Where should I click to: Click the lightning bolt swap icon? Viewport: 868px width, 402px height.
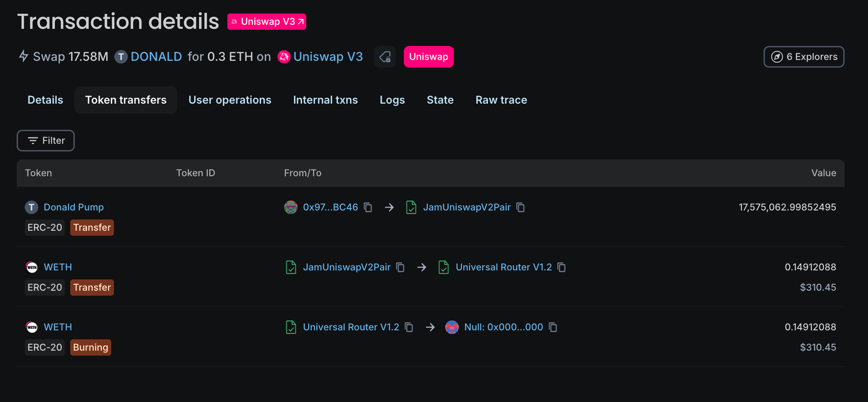pyautogui.click(x=23, y=56)
